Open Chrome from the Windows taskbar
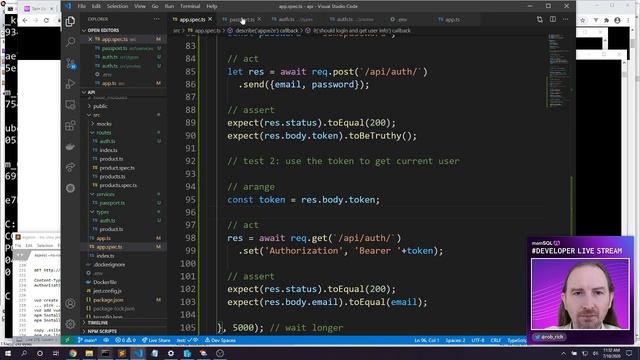The image size is (640, 360). [73, 353]
